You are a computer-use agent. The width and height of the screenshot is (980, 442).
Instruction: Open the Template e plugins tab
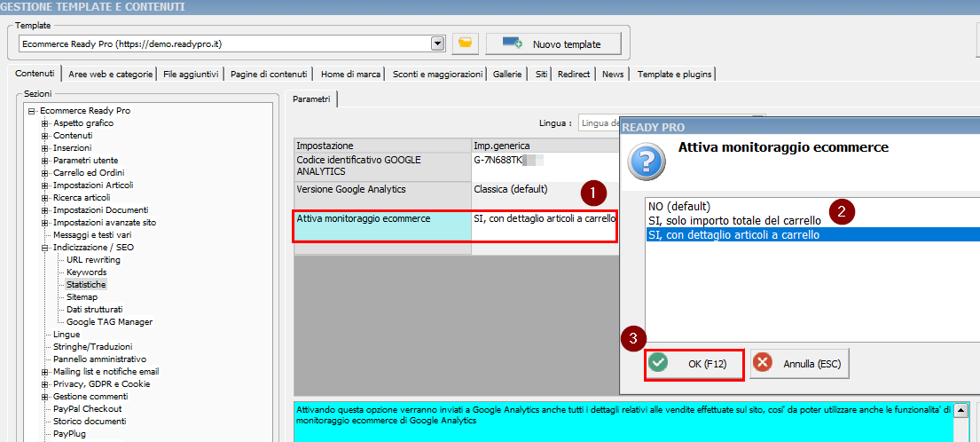674,75
